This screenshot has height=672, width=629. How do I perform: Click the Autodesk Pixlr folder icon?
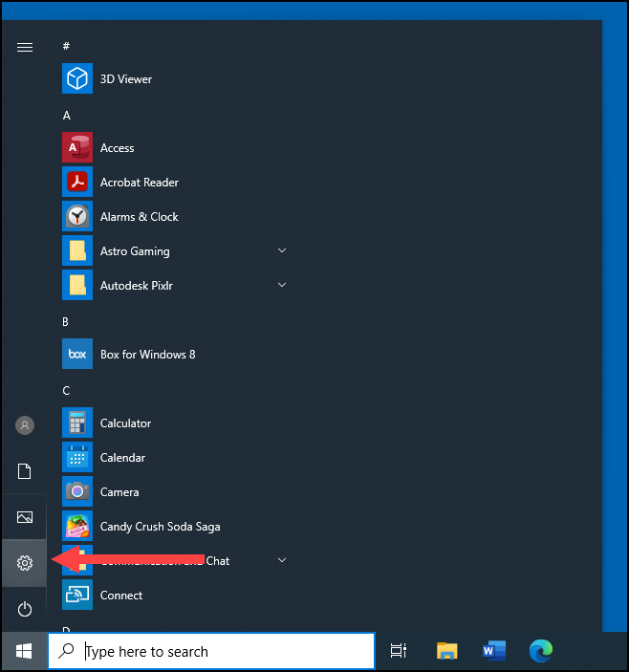[77, 285]
